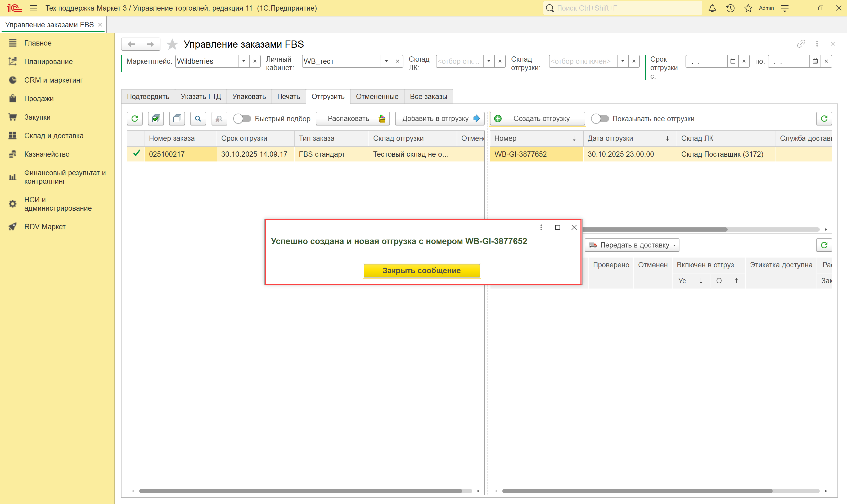Toggle the Быстрый подбор switch
The width and height of the screenshot is (847, 504).
click(242, 119)
